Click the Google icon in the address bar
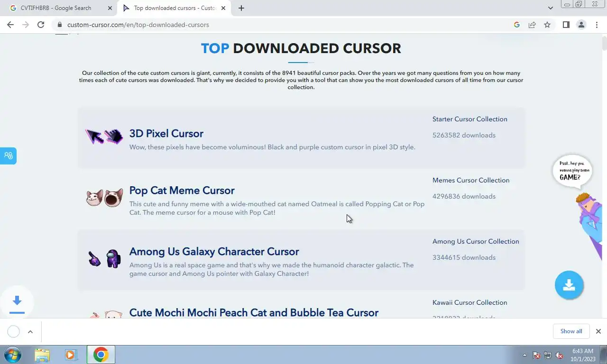The height and width of the screenshot is (364, 607). [517, 25]
